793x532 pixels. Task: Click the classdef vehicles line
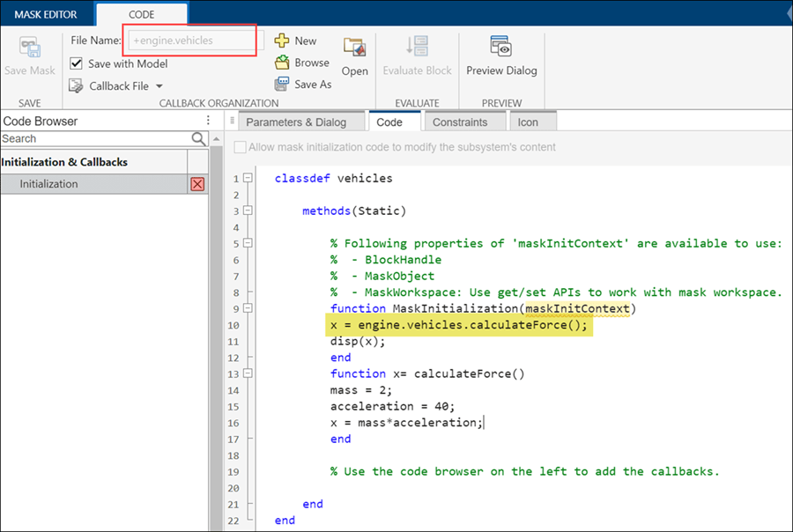(333, 178)
